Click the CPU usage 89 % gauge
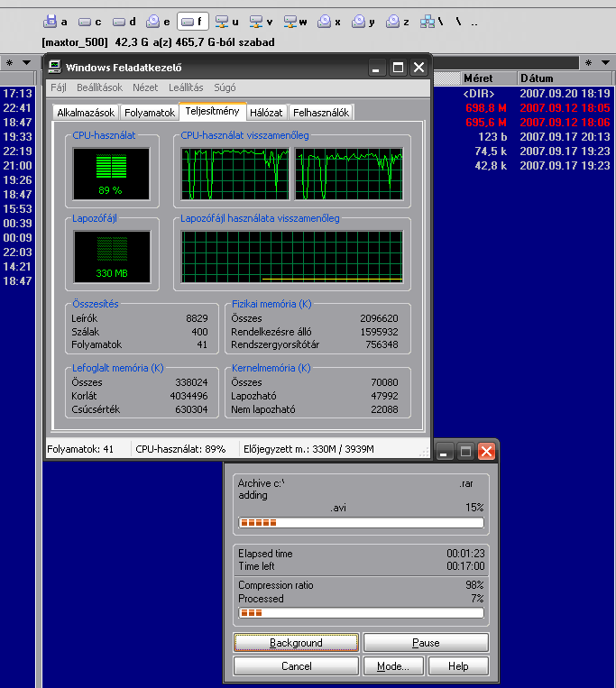 point(112,174)
